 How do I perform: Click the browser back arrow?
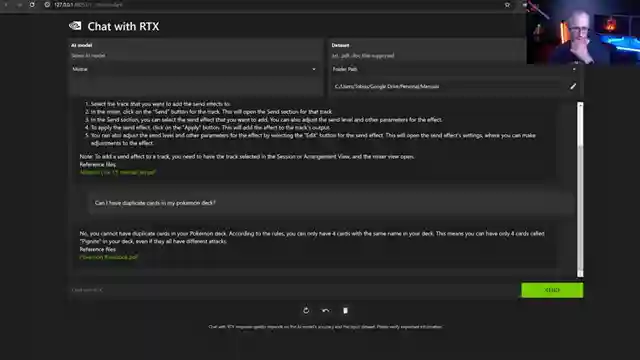pyautogui.click(x=6, y=4)
